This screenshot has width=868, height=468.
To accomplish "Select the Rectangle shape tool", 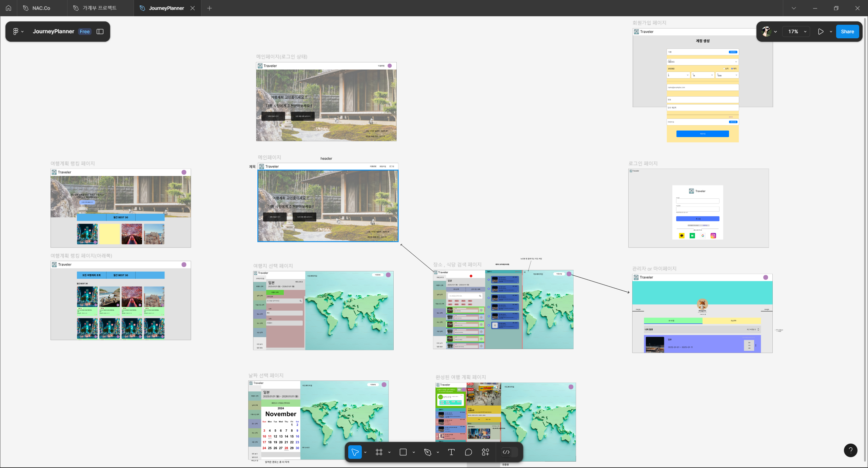I will click(x=403, y=452).
